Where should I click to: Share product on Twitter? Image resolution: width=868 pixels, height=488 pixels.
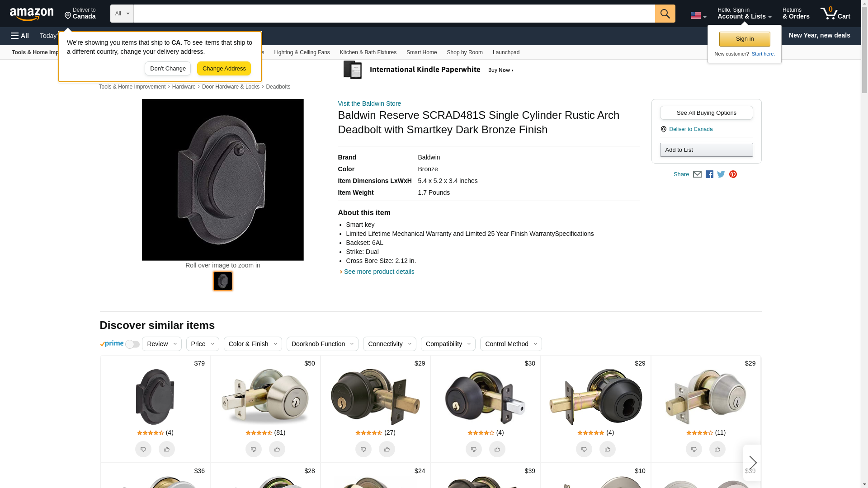721,174
